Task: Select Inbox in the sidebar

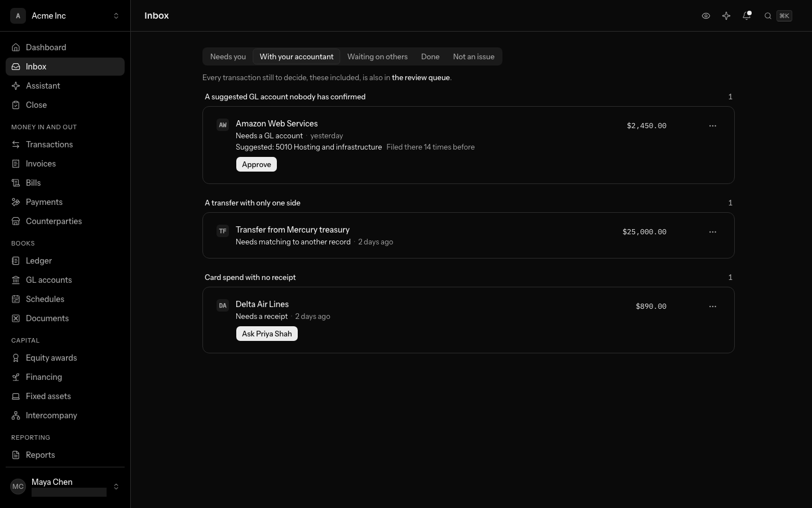Action: coord(65,67)
